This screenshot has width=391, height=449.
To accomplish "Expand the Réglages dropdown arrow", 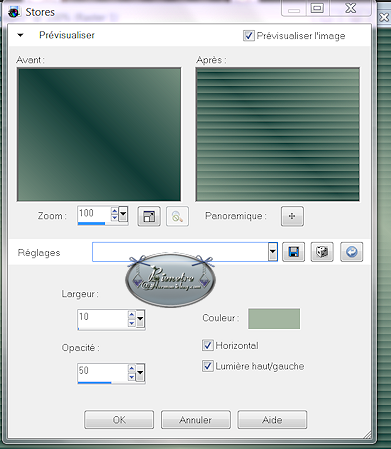I will pyautogui.click(x=273, y=252).
